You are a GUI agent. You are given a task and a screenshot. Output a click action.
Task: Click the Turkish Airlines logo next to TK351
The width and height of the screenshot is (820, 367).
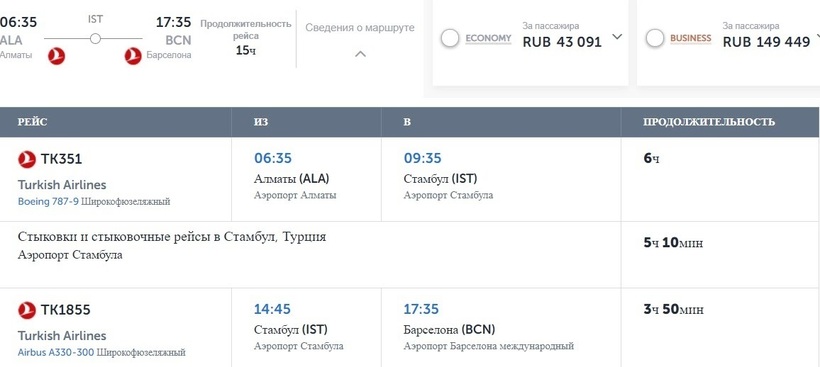(x=27, y=159)
